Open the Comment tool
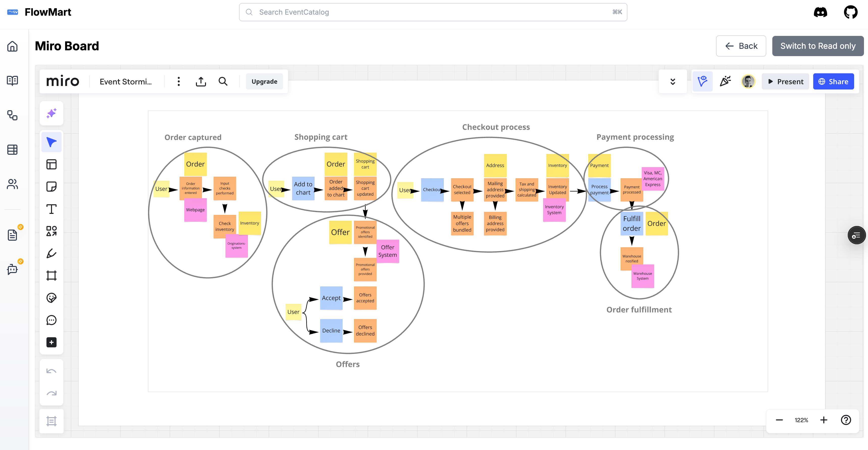This screenshot has width=868, height=450. pos(51,320)
